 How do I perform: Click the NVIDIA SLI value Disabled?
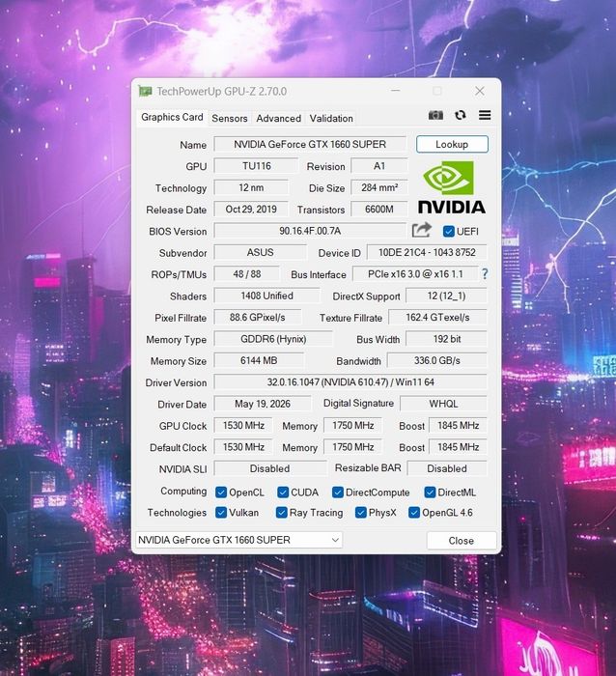click(x=270, y=468)
